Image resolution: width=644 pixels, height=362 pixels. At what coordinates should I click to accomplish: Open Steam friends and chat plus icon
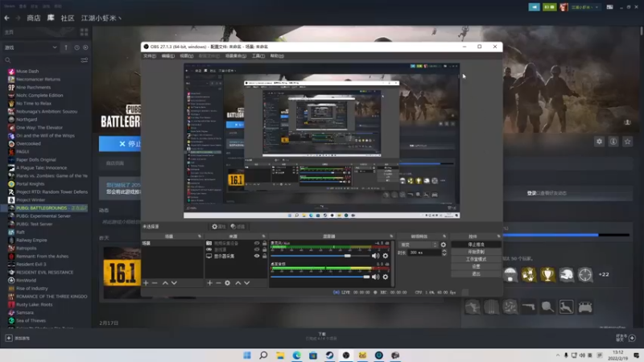(632, 338)
